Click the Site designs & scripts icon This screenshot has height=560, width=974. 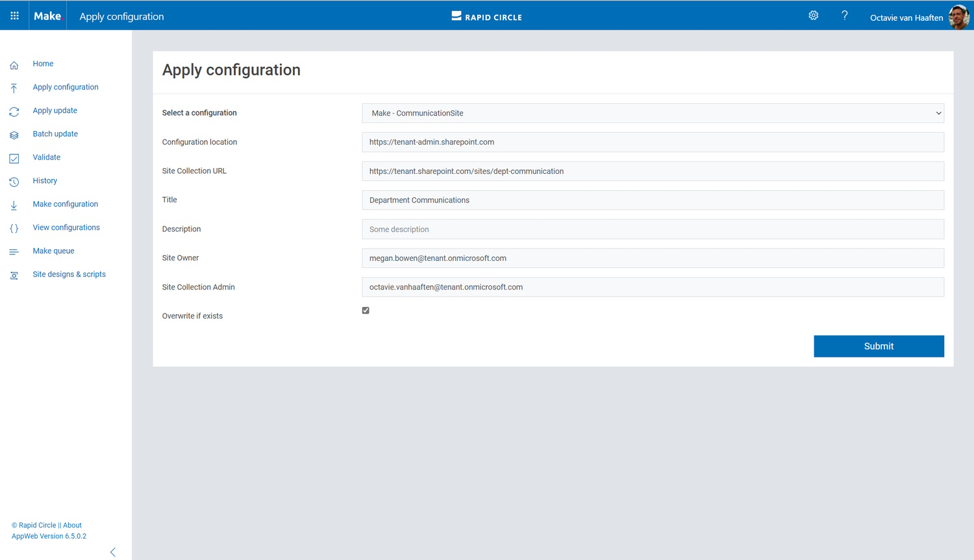tap(14, 275)
